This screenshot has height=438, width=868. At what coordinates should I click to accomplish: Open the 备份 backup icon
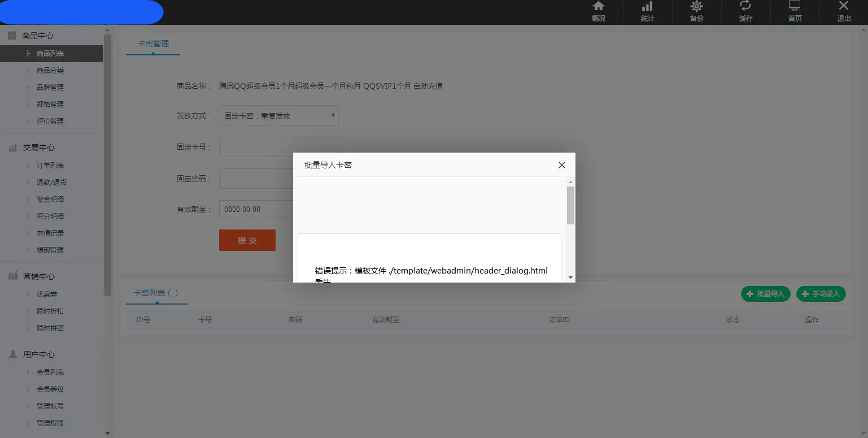(x=696, y=11)
